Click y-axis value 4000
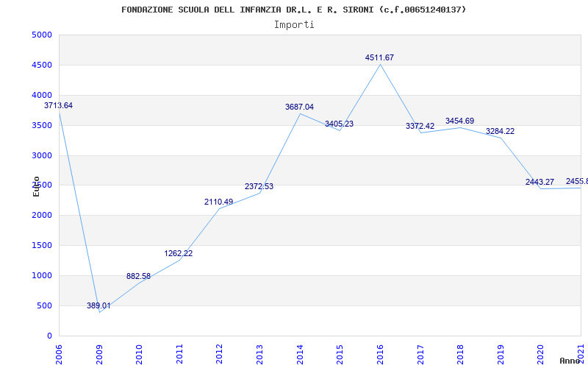Screen dimensions: 588x368 [x=42, y=96]
